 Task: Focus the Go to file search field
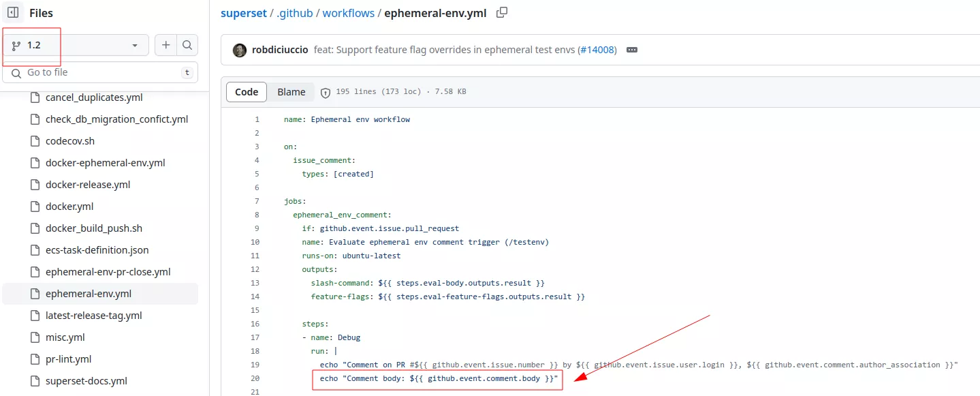(x=101, y=72)
